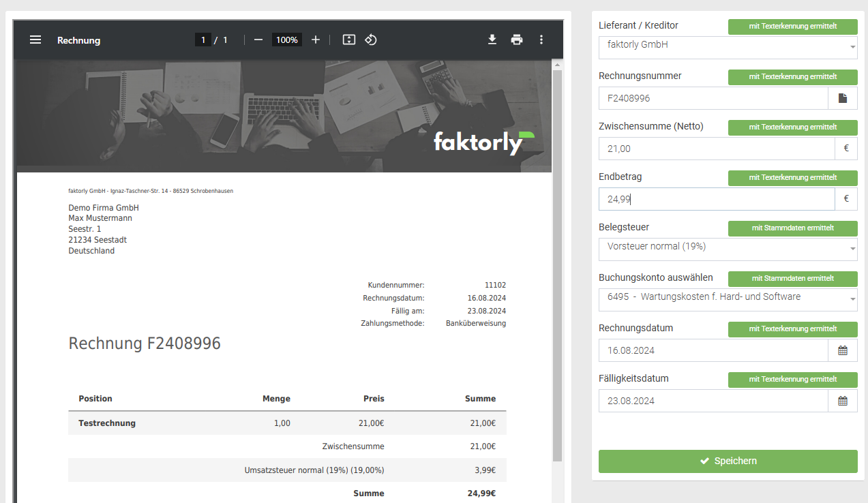
Task: Open calendar picker for Fälligkeitsdatum
Action: pyautogui.click(x=843, y=401)
